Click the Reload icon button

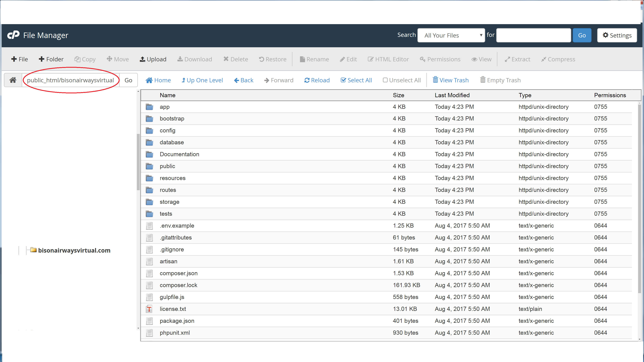point(307,80)
